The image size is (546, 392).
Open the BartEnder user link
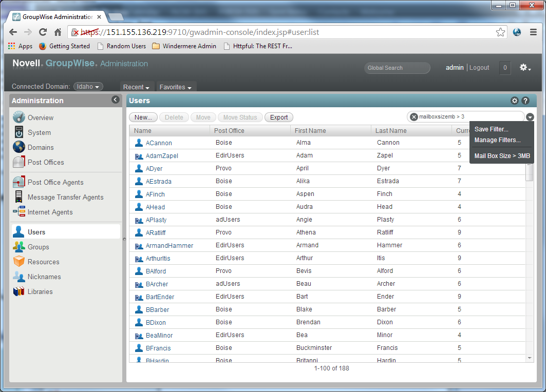(x=160, y=297)
